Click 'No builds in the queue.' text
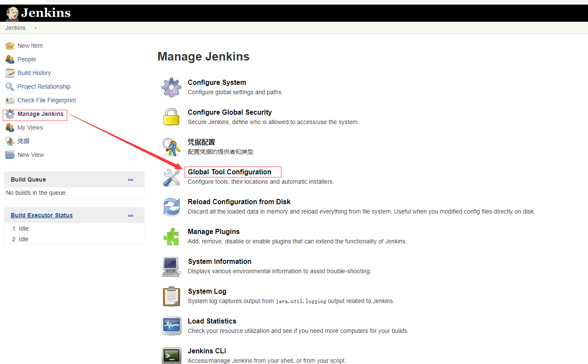Image resolution: width=588 pixels, height=364 pixels. [36, 193]
